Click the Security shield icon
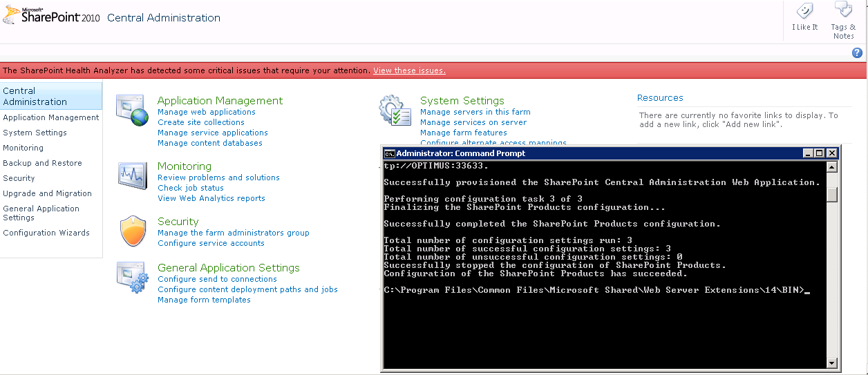 pyautogui.click(x=133, y=232)
